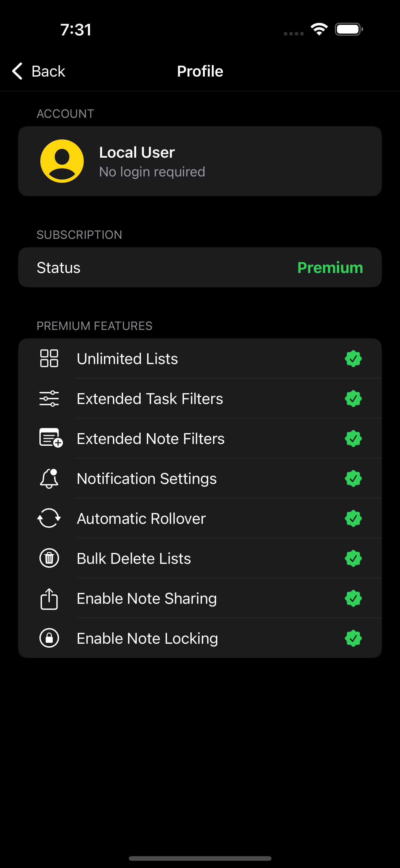This screenshot has width=400, height=868.
Task: Select the Bulk Delete Lists row
Action: pyautogui.click(x=200, y=558)
